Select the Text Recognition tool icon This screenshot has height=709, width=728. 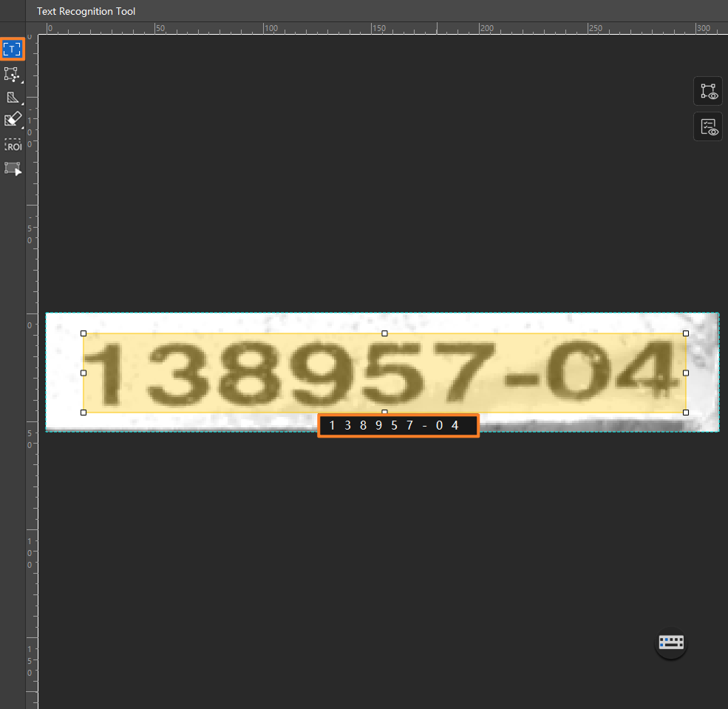(12, 49)
